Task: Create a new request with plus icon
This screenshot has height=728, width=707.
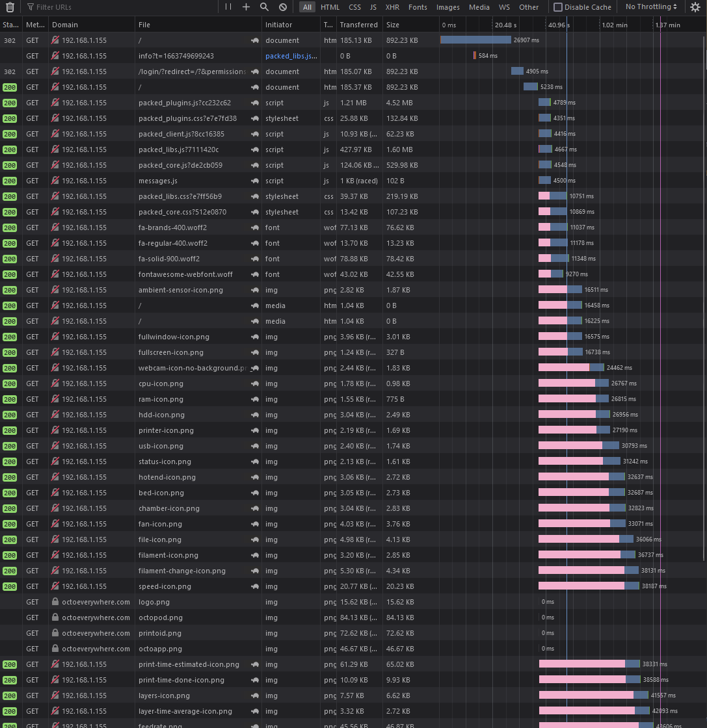Action: point(246,6)
